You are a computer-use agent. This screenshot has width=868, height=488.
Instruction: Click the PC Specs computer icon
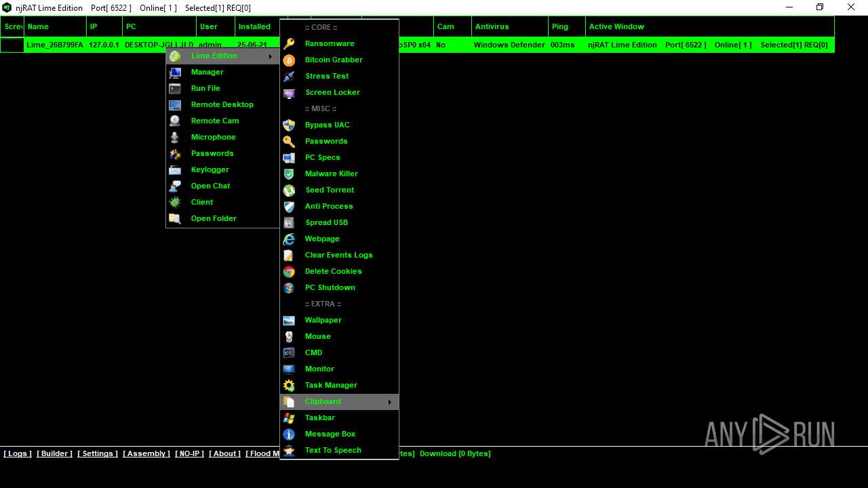pyautogui.click(x=289, y=157)
